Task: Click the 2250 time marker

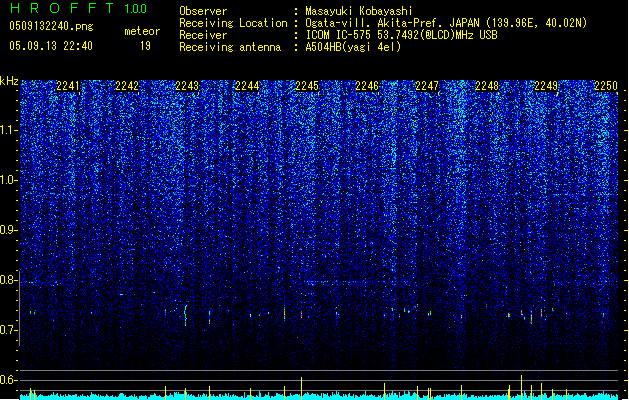Action: (x=606, y=86)
